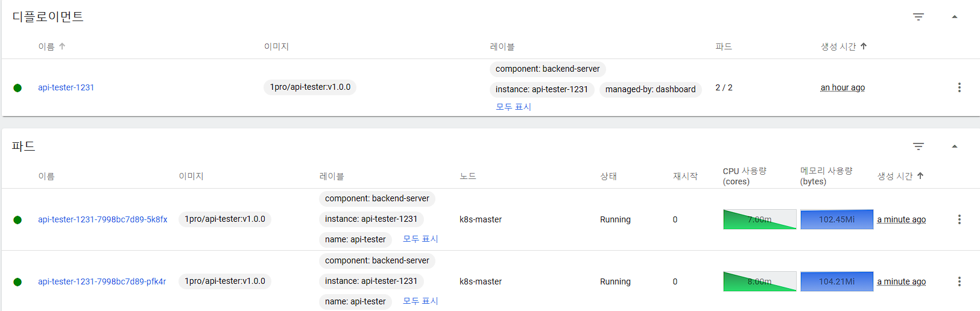Open actions menu for pod ending pfk4r
Viewport: 980px width, 311px height.
click(959, 281)
